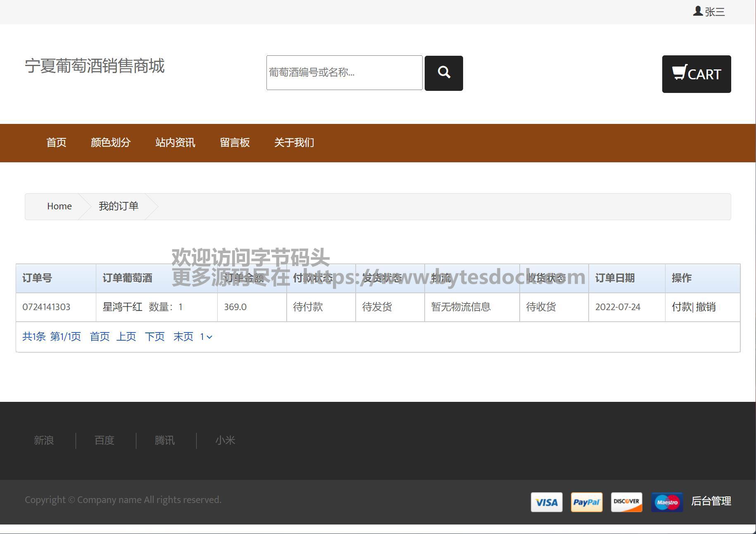The width and height of the screenshot is (756, 534).
Task: Open the 颜色划分 menu item
Action: pos(111,143)
